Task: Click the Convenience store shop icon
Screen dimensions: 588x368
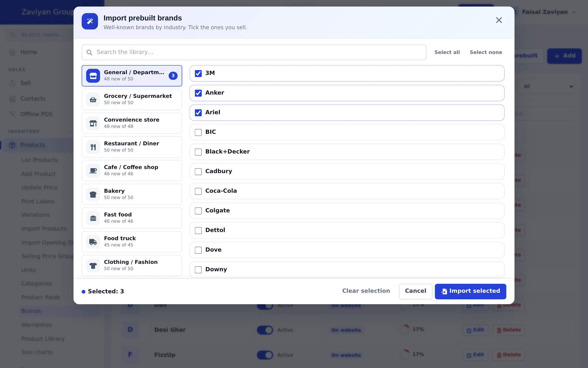Action: (x=93, y=123)
